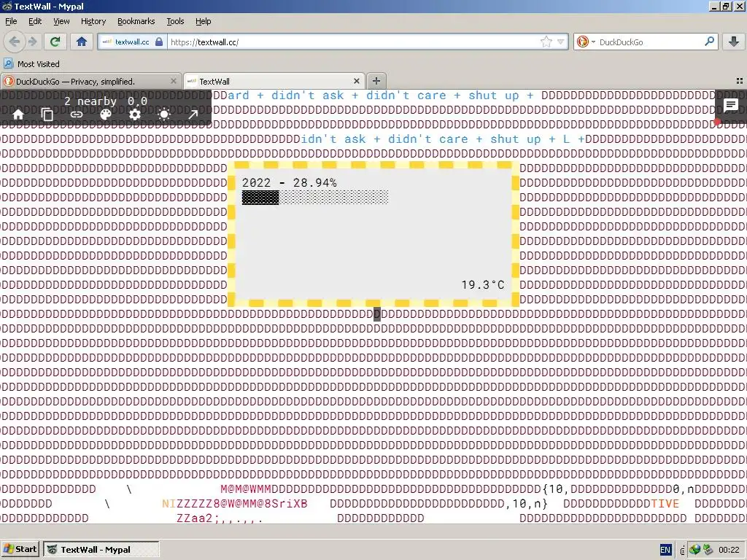Viewport: 747px width, 560px height.
Task: Open the Edit menu
Action: click(35, 21)
